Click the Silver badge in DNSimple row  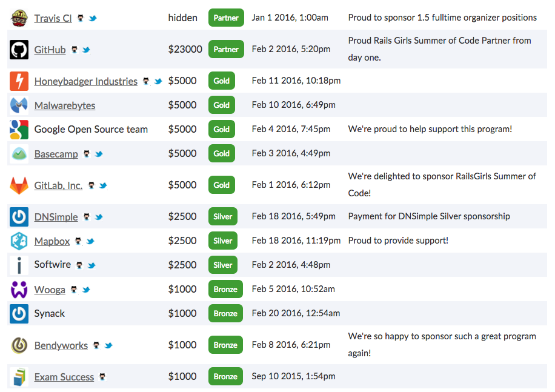222,216
